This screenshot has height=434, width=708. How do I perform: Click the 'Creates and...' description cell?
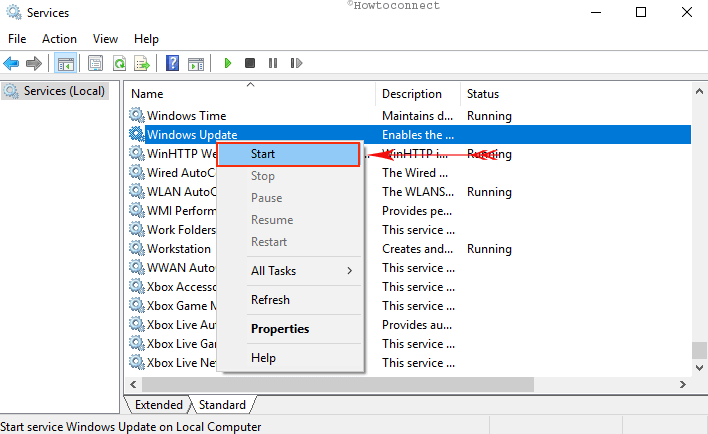point(417,249)
